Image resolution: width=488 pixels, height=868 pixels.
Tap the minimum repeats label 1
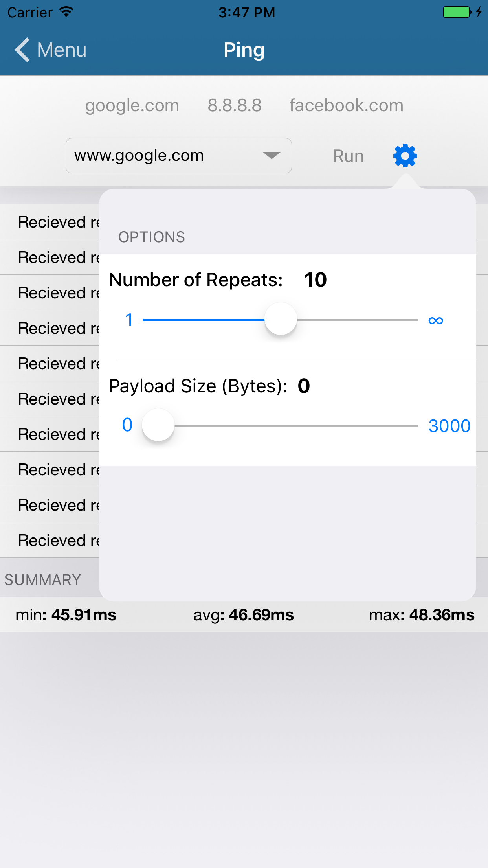(x=129, y=320)
